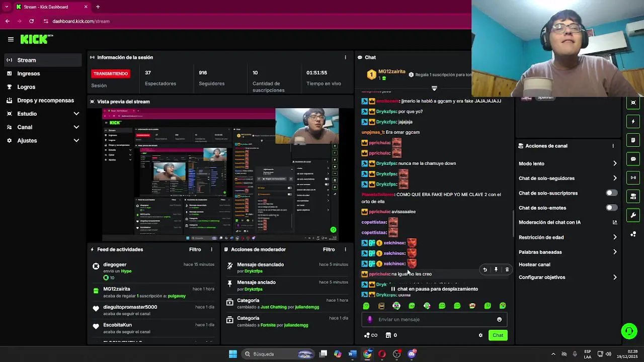Click the green Chat send button
The image size is (644, 362).
pyautogui.click(x=498, y=335)
